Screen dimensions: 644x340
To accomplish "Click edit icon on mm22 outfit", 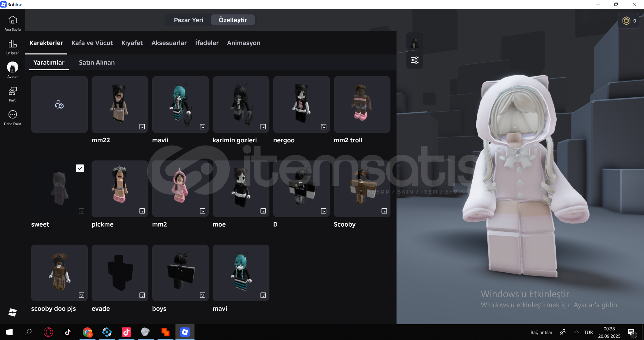I will click(x=142, y=127).
